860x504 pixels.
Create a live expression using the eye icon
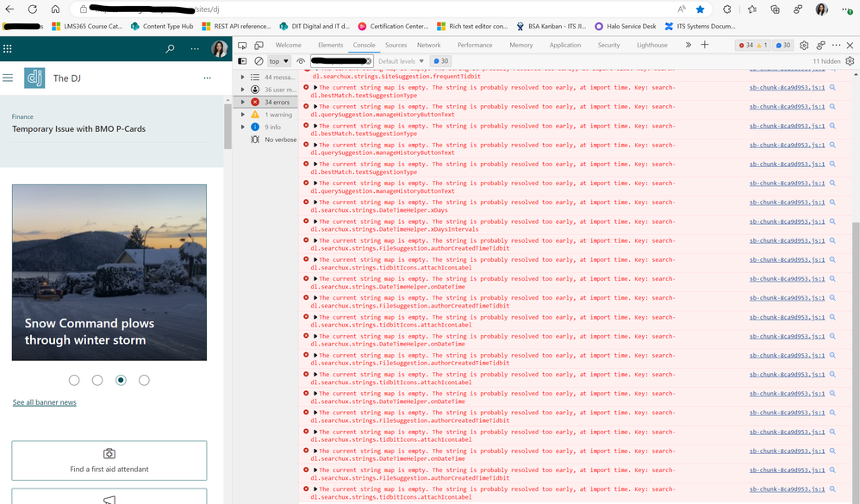301,61
